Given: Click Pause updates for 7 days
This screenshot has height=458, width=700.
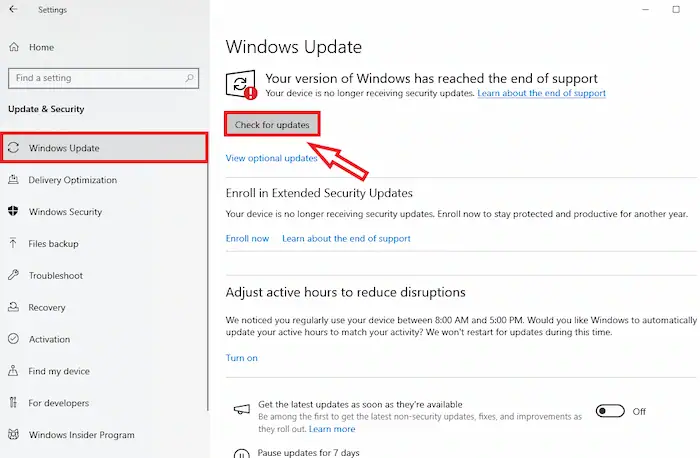Looking at the screenshot, I should pyautogui.click(x=308, y=452).
